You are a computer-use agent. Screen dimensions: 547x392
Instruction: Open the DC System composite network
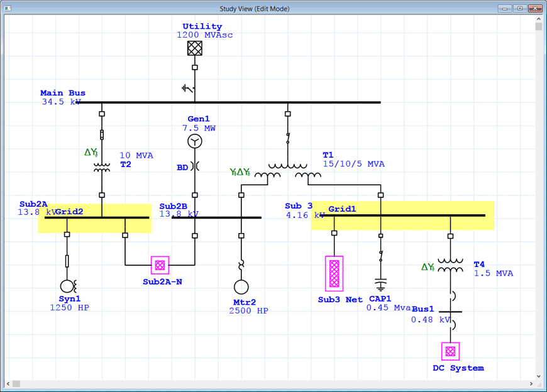coord(450,351)
